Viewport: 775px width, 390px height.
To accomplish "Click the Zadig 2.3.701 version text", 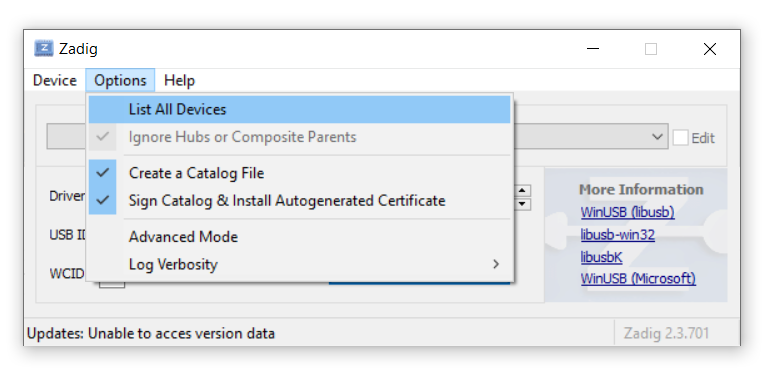I will [666, 333].
